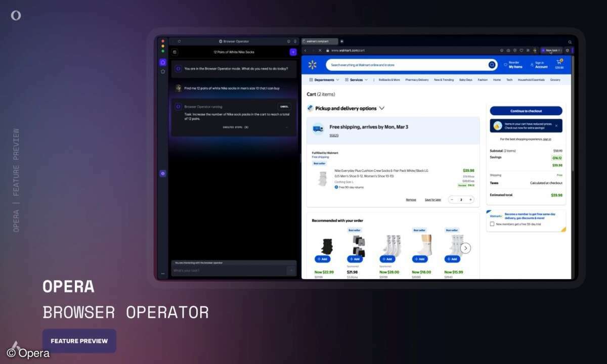Image resolution: width=607 pixels, height=364 pixels.
Task: Open the three-dot menu in Opera sidebar
Action: [x=163, y=274]
